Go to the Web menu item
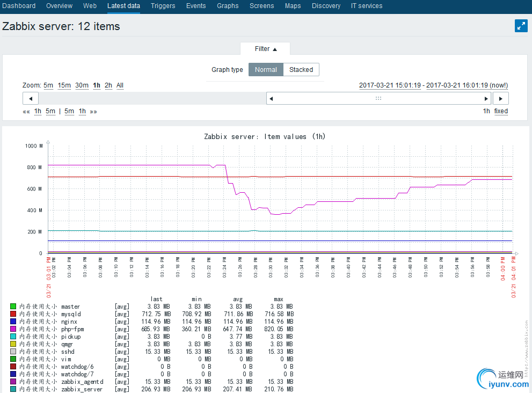 [x=90, y=6]
